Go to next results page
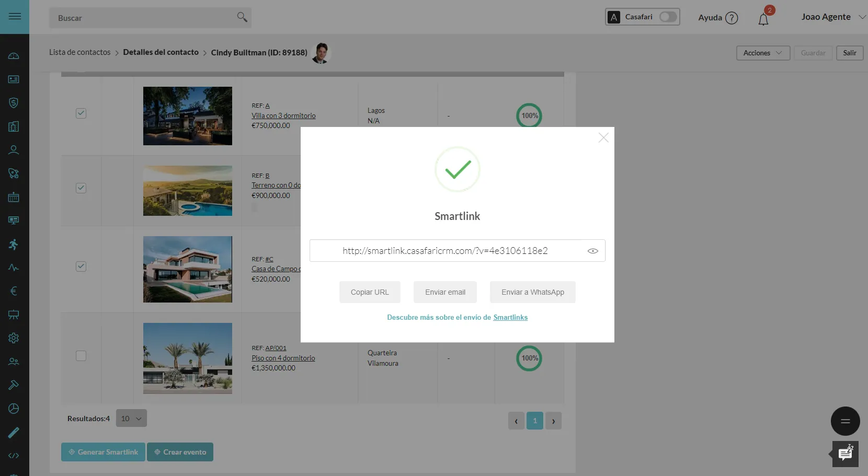The width and height of the screenshot is (868, 476). [x=553, y=421]
